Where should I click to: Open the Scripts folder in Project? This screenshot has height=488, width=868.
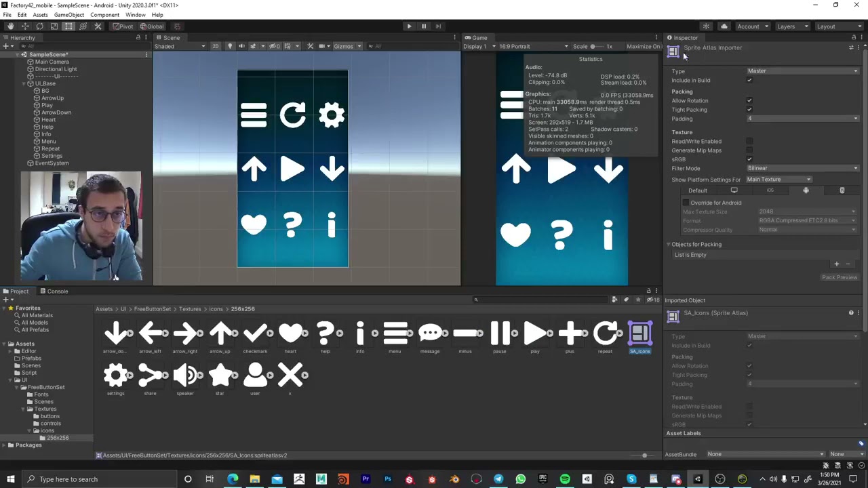[x=28, y=373]
